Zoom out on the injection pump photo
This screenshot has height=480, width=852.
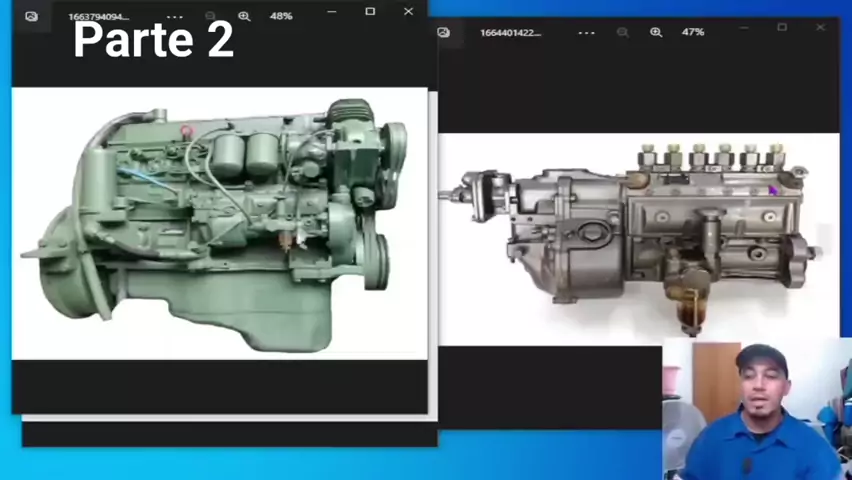tap(623, 32)
